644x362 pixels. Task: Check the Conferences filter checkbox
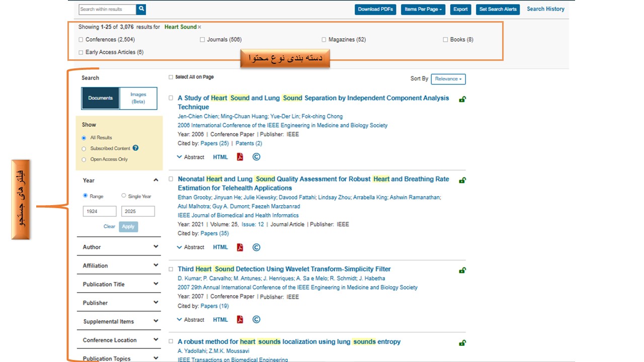81,40
